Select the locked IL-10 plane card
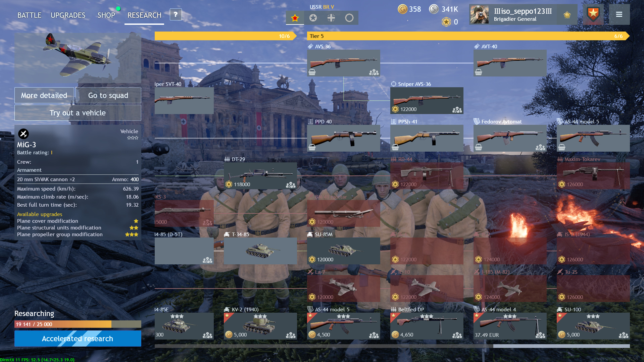644x362 pixels. point(427,288)
